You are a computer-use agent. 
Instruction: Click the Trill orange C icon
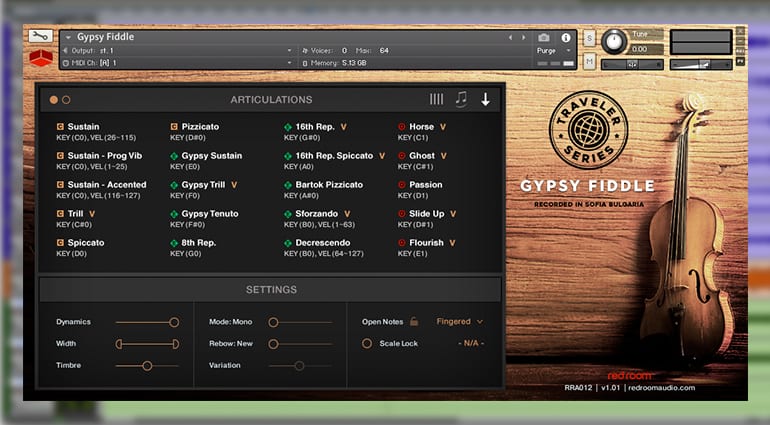(x=60, y=214)
